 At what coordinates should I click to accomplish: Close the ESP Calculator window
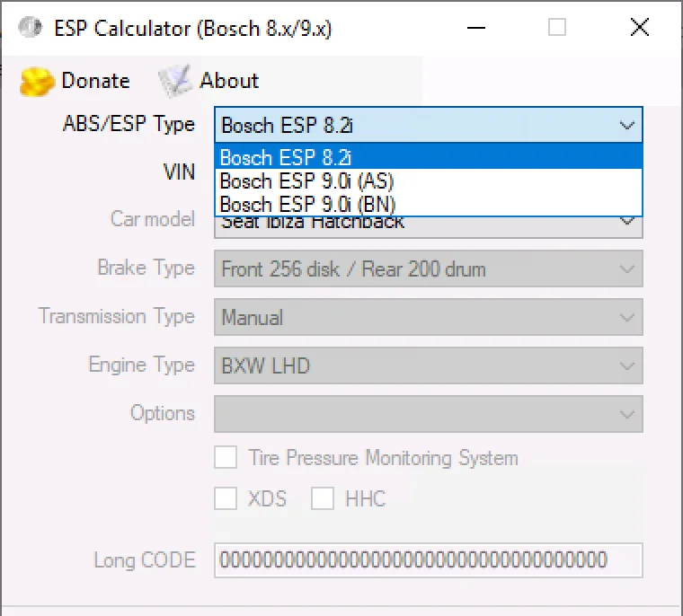640,28
